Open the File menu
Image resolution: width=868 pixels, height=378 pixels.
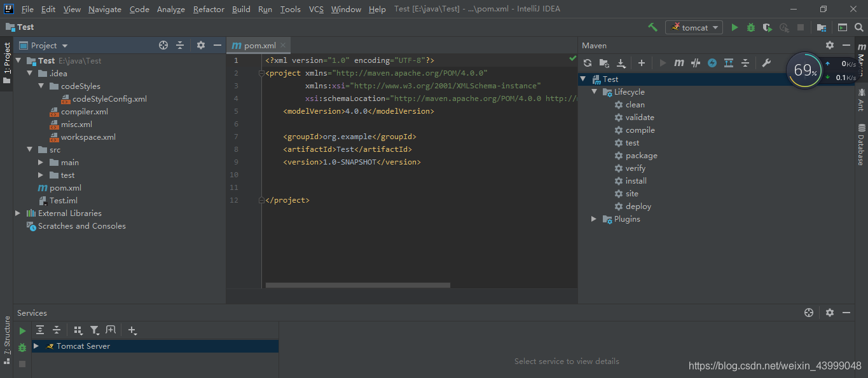tap(27, 9)
